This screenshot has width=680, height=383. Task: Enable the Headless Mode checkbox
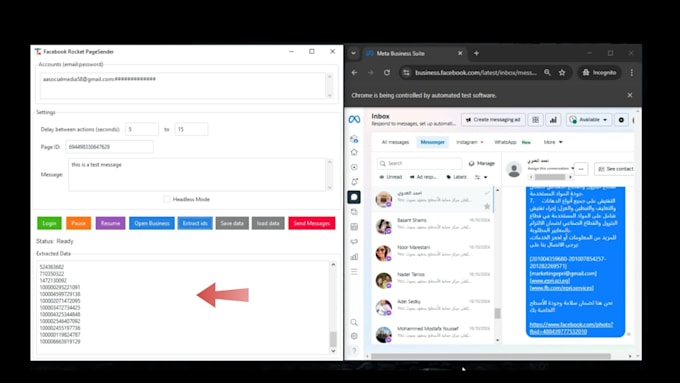coord(167,199)
